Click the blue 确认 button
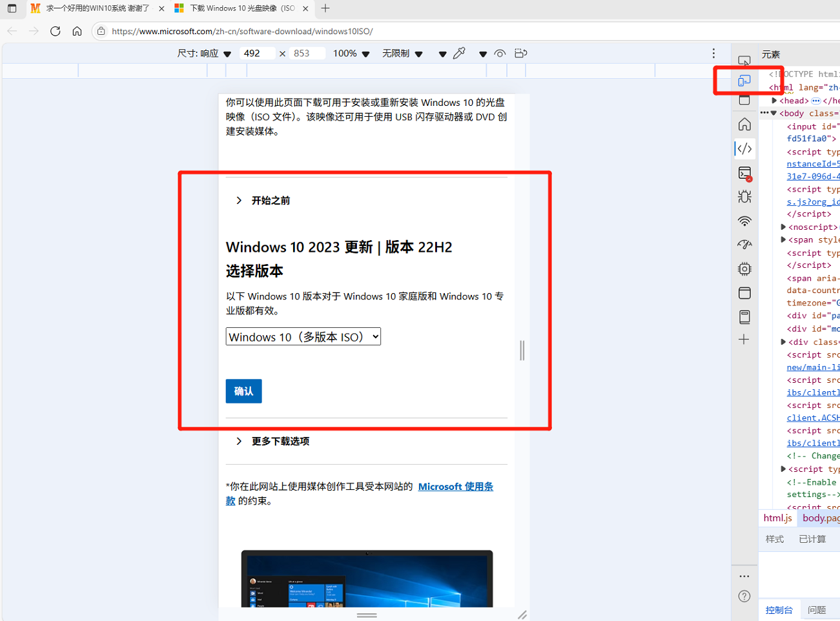 point(243,391)
